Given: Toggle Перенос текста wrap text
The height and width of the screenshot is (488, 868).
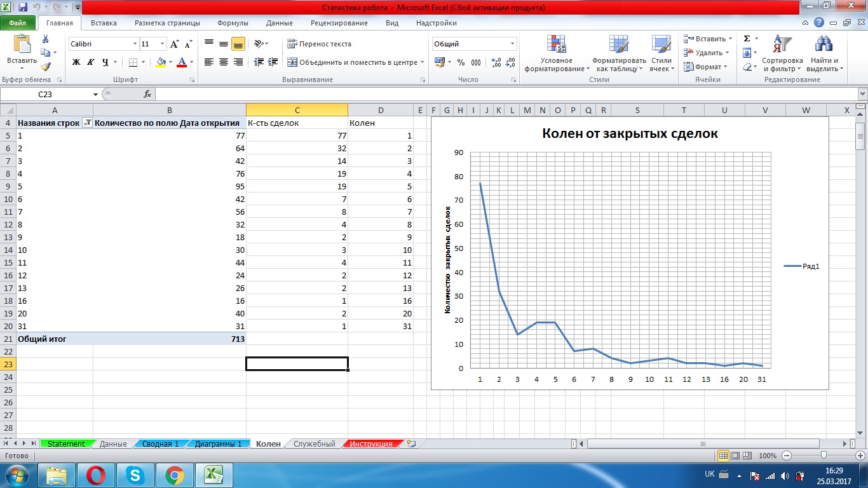Looking at the screenshot, I should click(x=320, y=44).
